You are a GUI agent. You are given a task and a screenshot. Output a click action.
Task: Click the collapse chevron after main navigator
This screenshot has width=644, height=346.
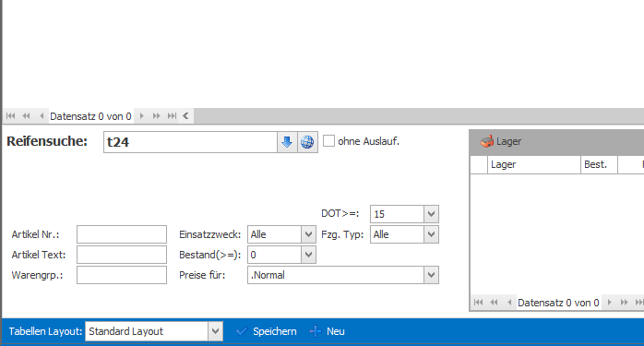185,116
